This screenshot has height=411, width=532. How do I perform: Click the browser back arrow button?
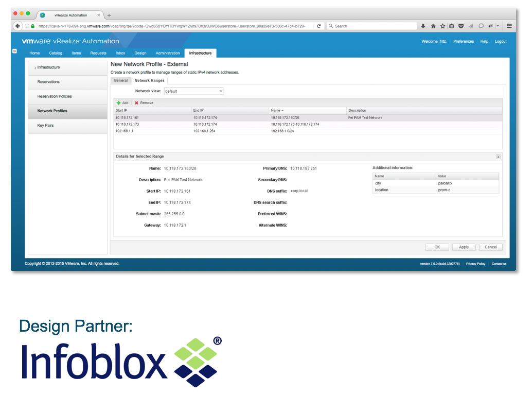18,26
